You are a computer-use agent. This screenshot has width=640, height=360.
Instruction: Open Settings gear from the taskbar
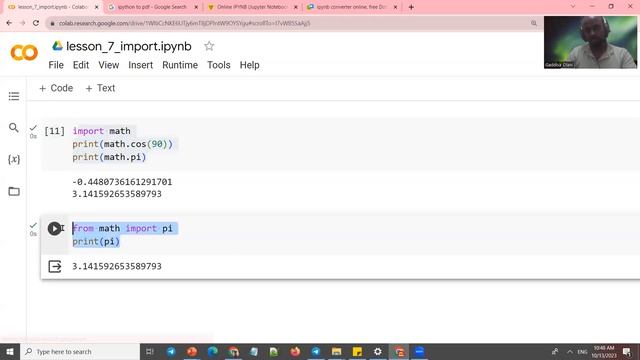click(378, 351)
